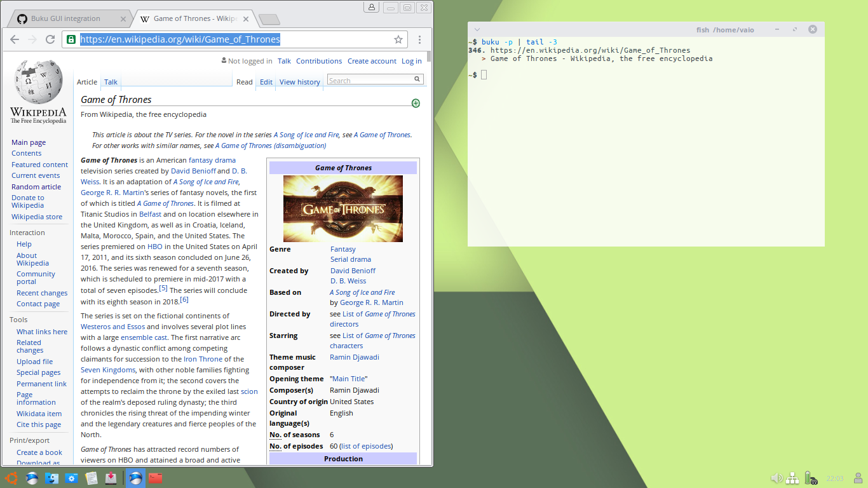Open the notes document taskbar icon
Viewport: 868px width, 488px height.
pos(92,478)
